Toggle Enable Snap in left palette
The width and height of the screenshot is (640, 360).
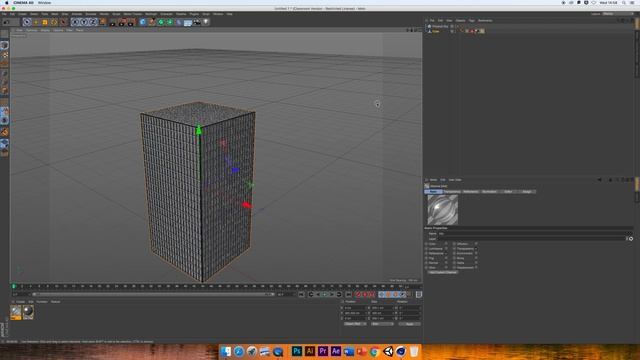[4, 132]
